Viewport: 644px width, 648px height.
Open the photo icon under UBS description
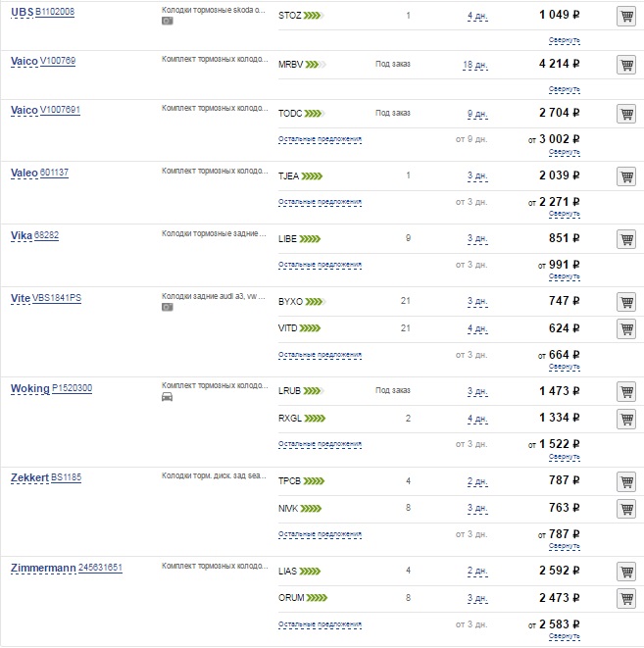(167, 21)
